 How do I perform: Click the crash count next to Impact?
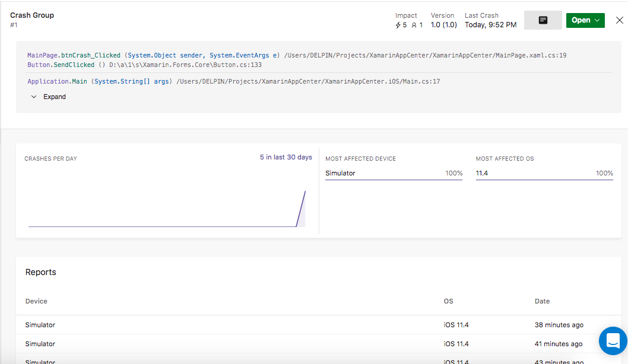pyautogui.click(x=404, y=24)
